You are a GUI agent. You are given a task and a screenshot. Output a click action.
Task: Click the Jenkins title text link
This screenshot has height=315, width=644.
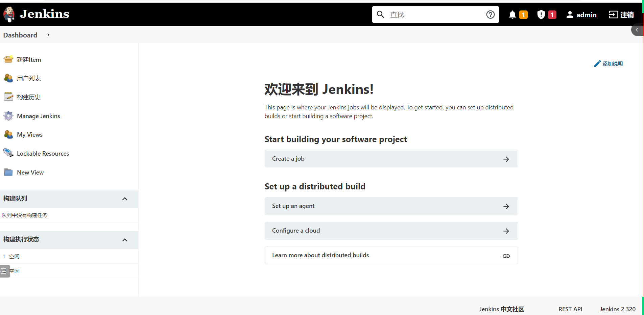point(45,14)
